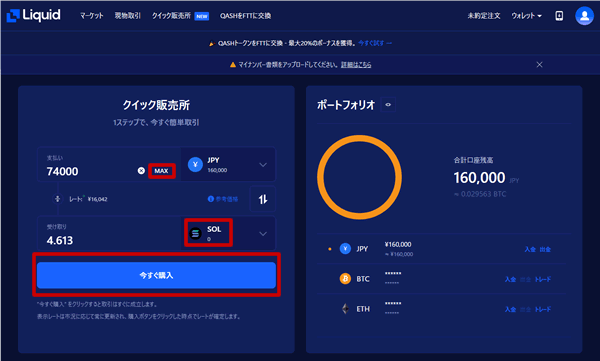Click the 今すぐ購入 buy button
600x361 pixels.
coord(156,275)
